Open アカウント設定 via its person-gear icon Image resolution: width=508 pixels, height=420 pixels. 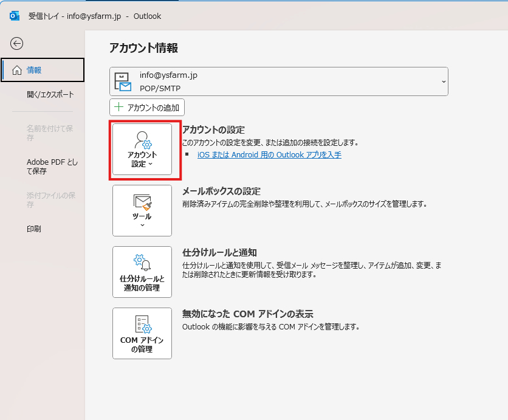click(x=142, y=140)
